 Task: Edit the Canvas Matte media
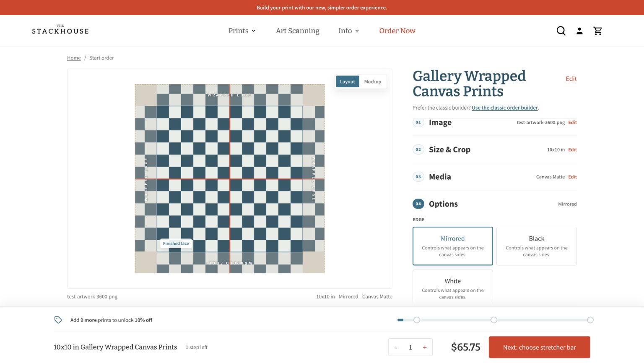coord(572,177)
